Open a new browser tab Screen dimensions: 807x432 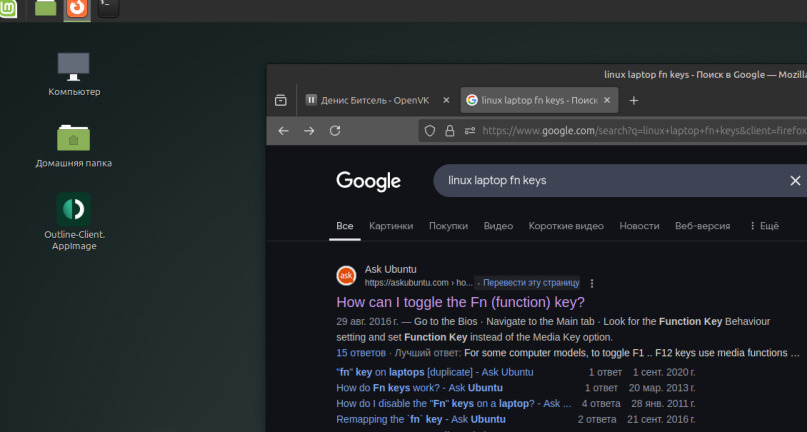[633, 100]
